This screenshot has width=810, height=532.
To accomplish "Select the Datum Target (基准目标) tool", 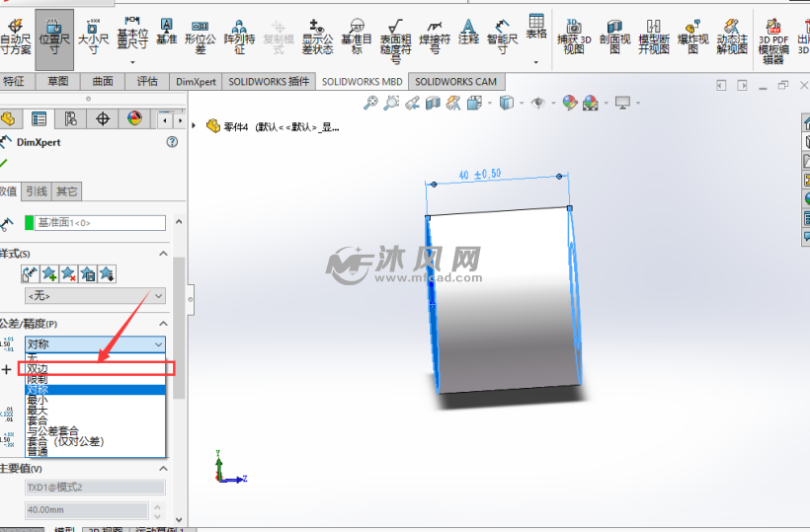I will click(357, 38).
